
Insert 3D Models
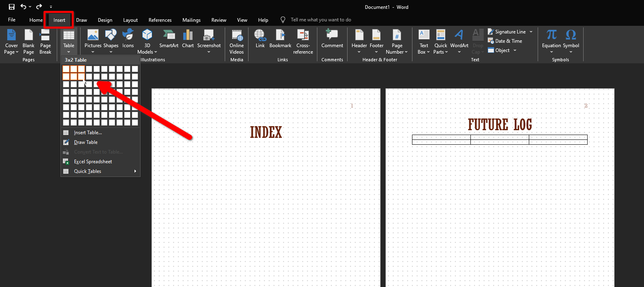(x=147, y=42)
